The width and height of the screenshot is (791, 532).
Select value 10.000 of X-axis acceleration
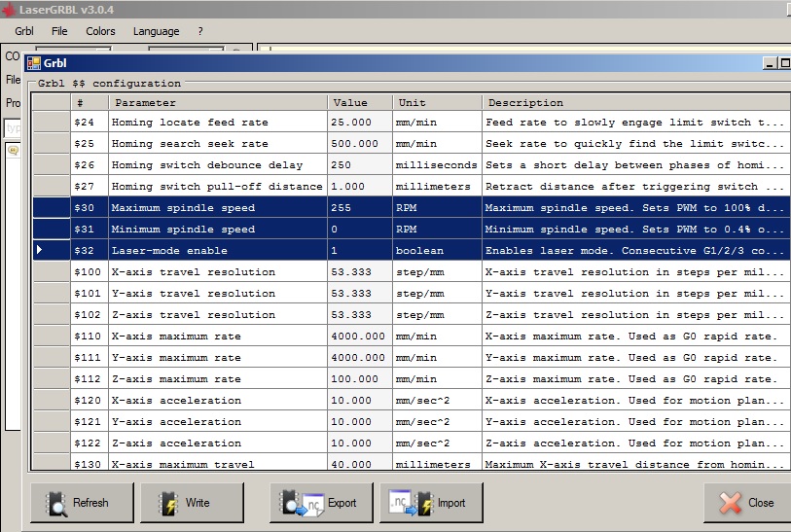[x=360, y=400]
